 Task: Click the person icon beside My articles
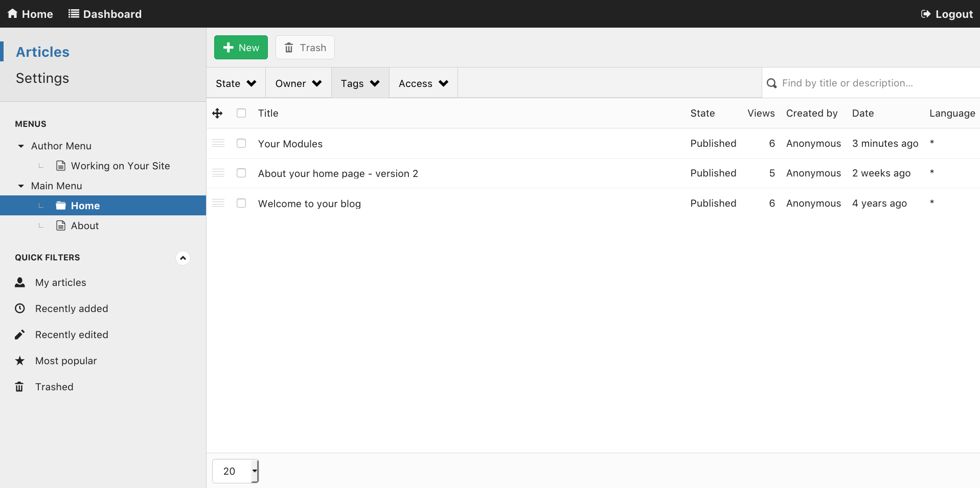coord(20,282)
